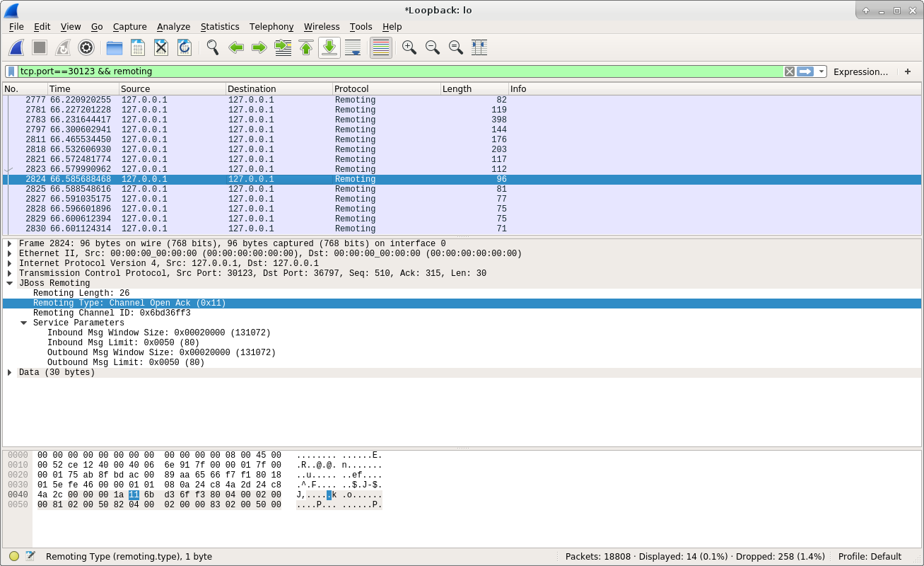Open the Go menu
This screenshot has width=924, height=566.
click(x=97, y=26)
